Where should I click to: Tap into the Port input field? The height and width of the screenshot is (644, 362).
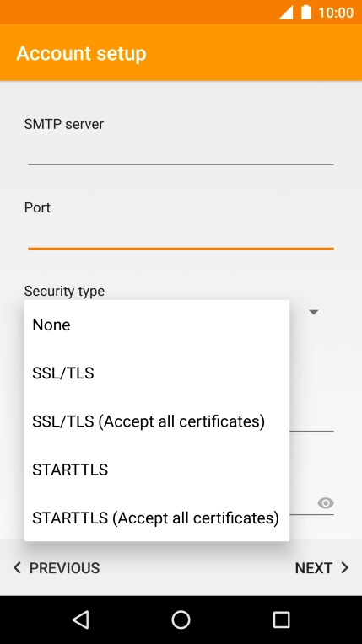click(181, 236)
